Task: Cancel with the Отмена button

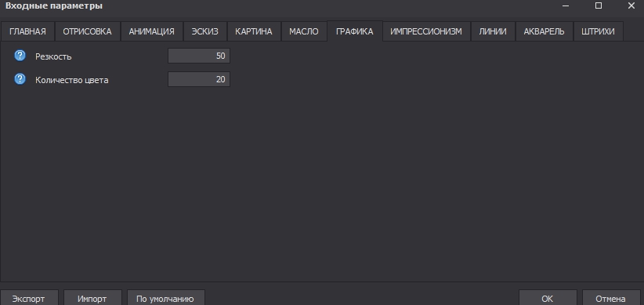Action: 611,299
